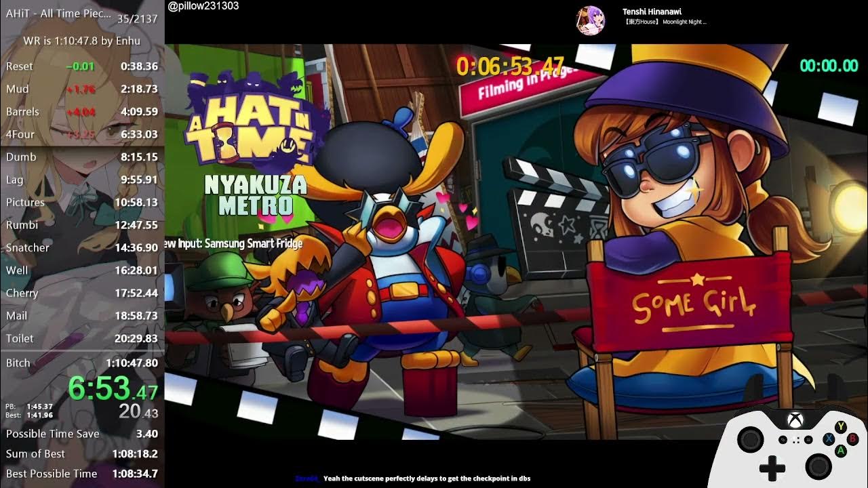Click the 'NYAKUZA METRO' title text
The width and height of the screenshot is (868, 488).
pyautogui.click(x=256, y=195)
